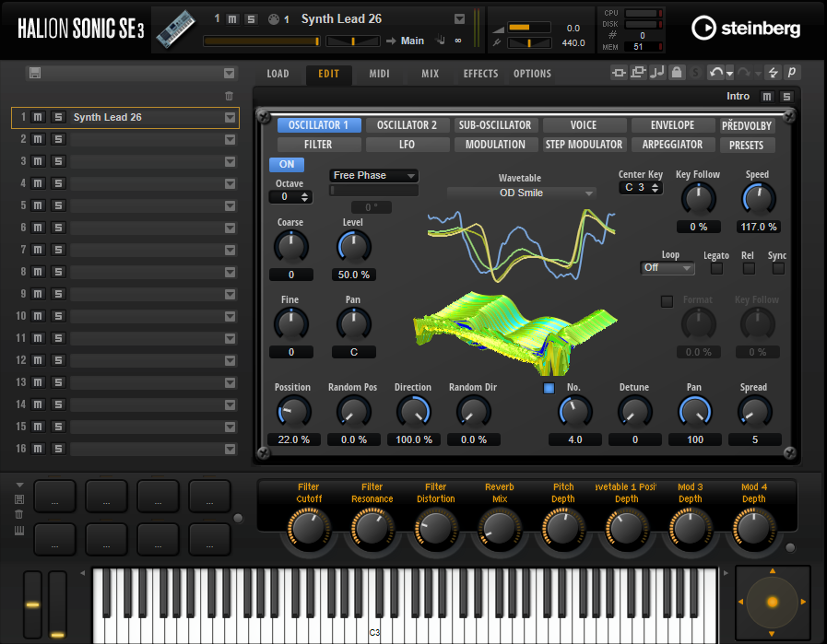Switch to the OPTIONS tab
The image size is (827, 644).
point(532,74)
